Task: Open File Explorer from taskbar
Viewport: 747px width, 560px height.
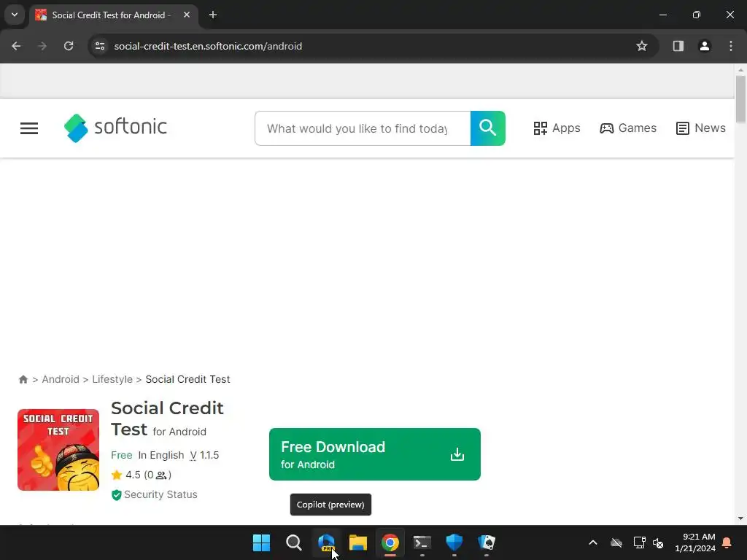Action: pos(358,542)
